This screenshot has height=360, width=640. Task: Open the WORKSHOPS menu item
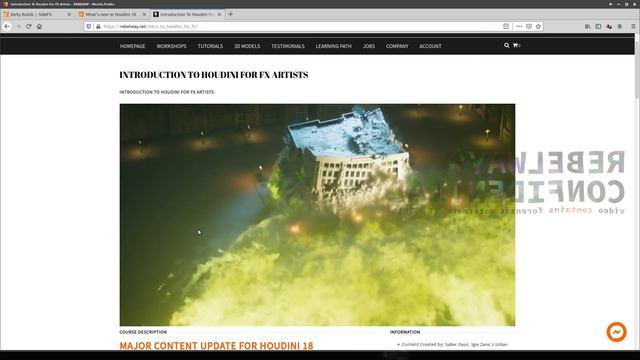171,46
